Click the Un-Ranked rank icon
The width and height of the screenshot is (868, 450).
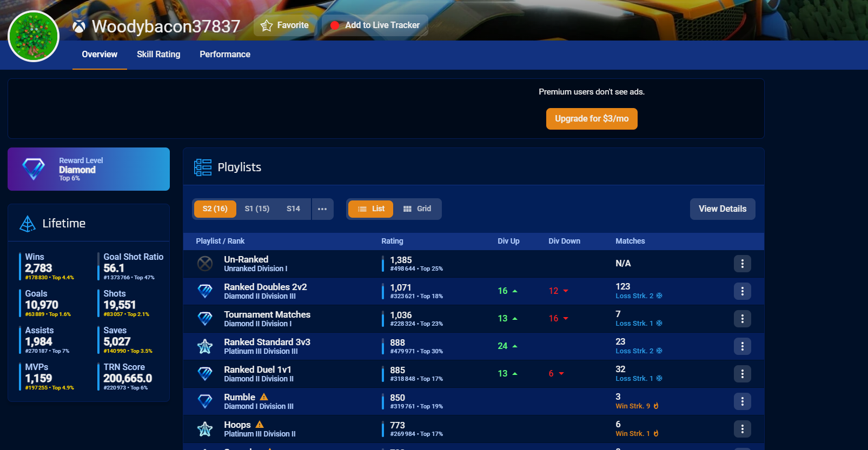[x=205, y=264]
